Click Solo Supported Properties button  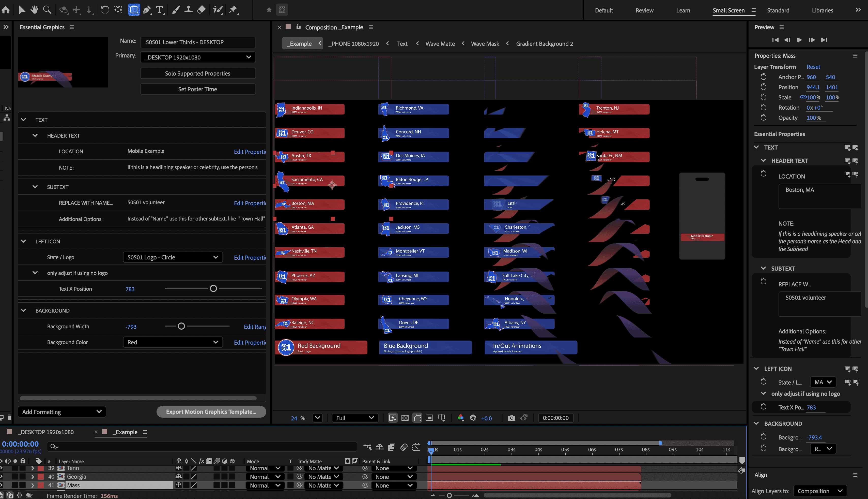pos(198,73)
